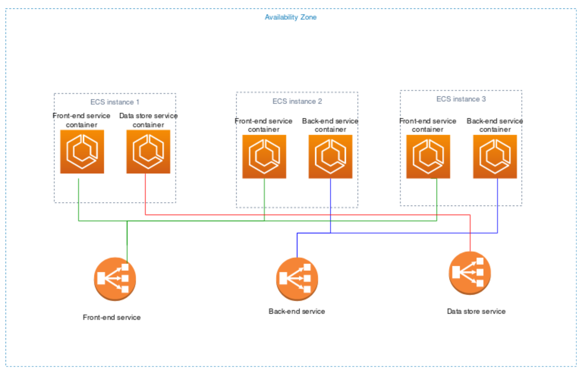
Task: Select Front-end service container text in instance 1
Action: [x=82, y=121]
